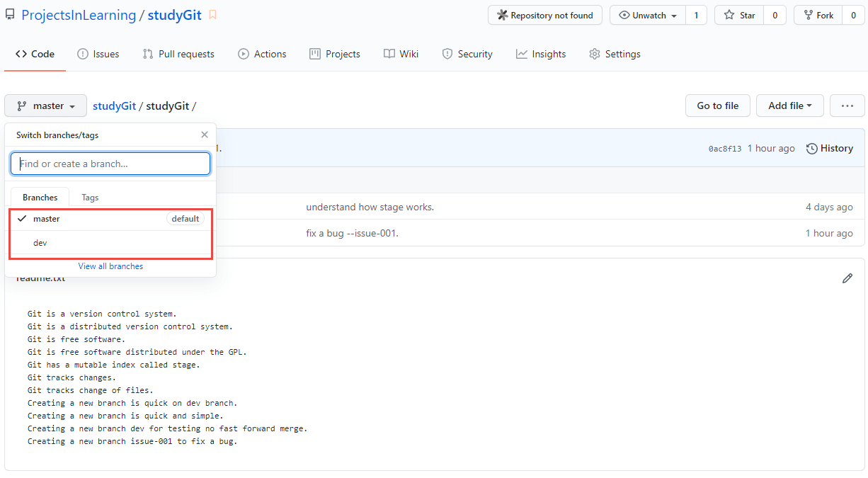This screenshot has width=868, height=478.
Task: Open the commit History link
Action: tap(830, 148)
